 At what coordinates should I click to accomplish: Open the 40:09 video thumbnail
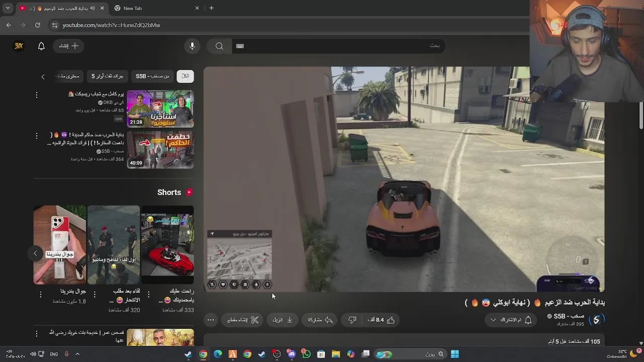coord(160,149)
